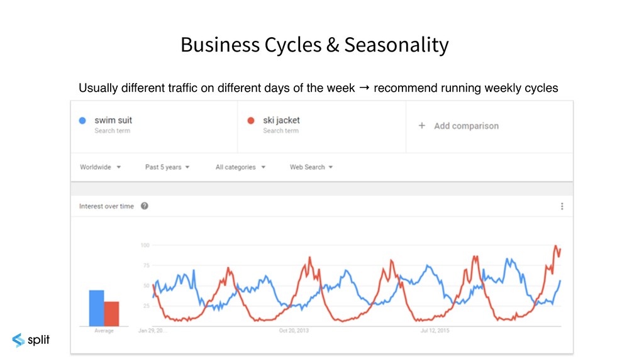The height and width of the screenshot is (362, 644).
Task: Click the Add comparison button
Action: (458, 126)
